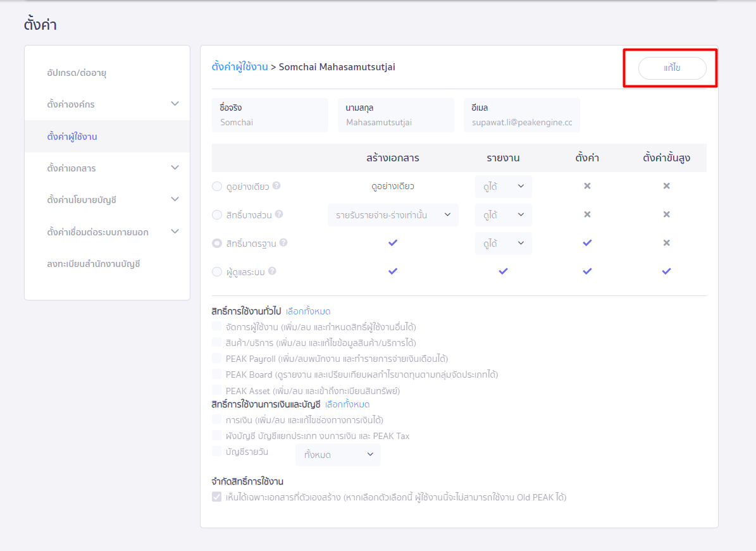Open the บัญชีรายวัน ทั้งหมด dropdown
This screenshot has width=756, height=551.
[338, 455]
